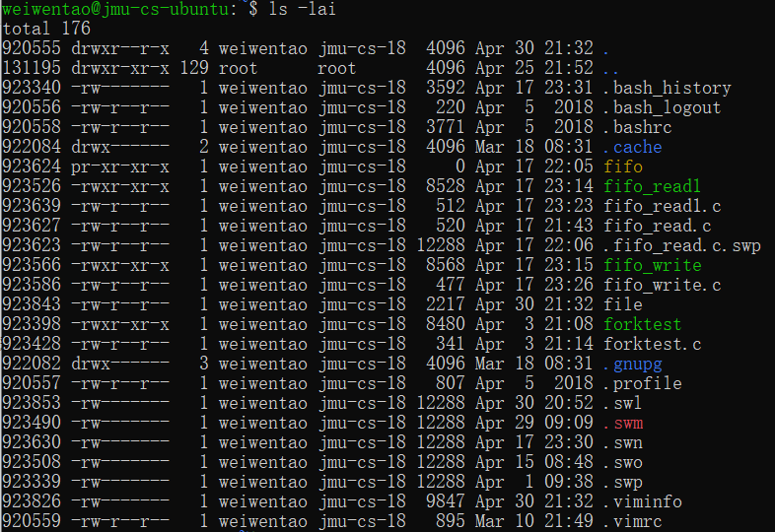
Task: Click the red .swm filename
Action: point(623,424)
